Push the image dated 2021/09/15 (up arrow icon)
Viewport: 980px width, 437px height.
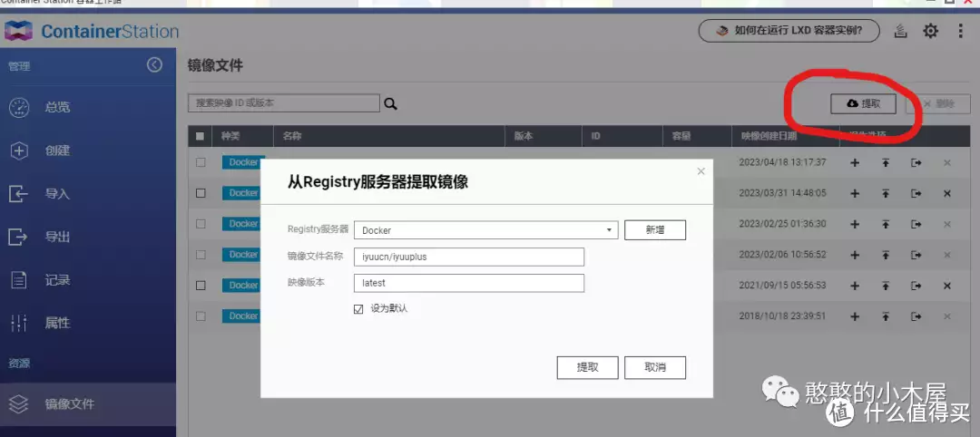(x=885, y=286)
